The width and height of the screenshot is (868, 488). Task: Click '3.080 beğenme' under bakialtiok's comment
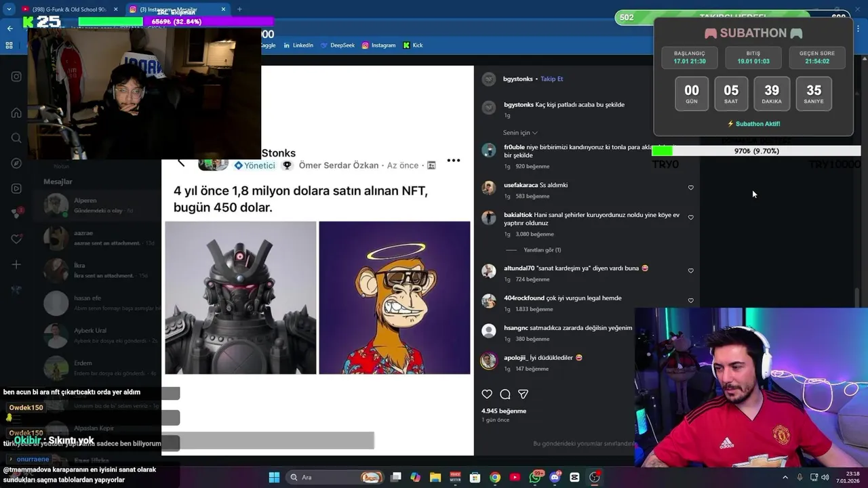(x=534, y=235)
